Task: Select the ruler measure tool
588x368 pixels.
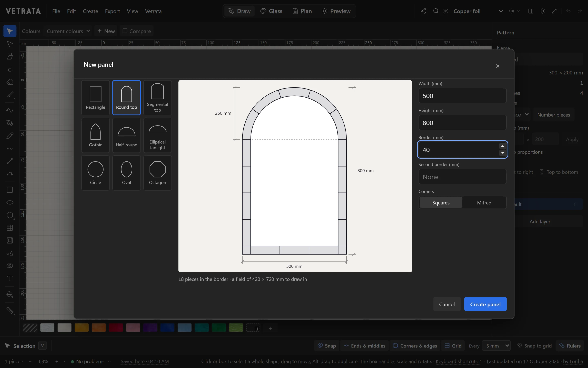Action: click(10, 310)
